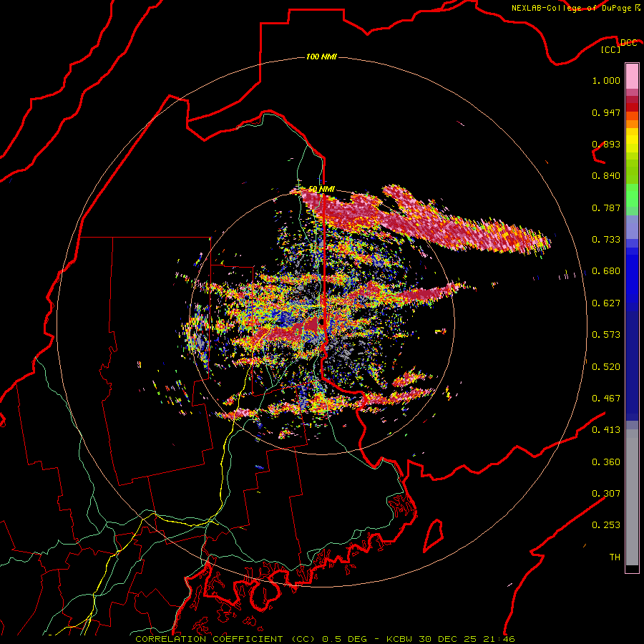Click the TH threshold label
Image resolution: width=644 pixels, height=644 pixels.
click(615, 557)
